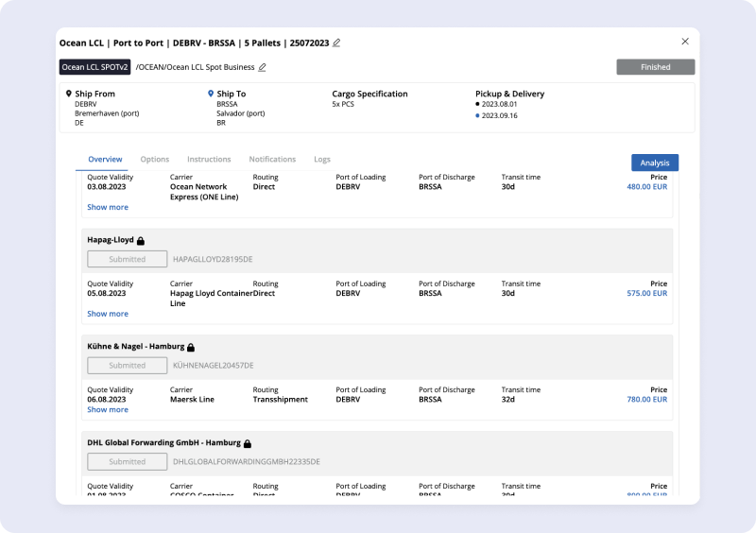View the Logs tab
This screenshot has width=756, height=533.
(x=322, y=159)
